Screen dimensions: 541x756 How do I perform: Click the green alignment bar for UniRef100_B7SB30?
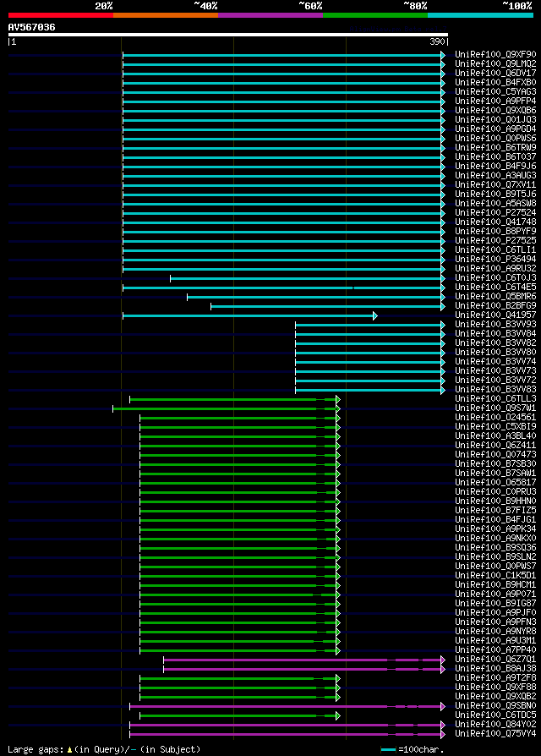[240, 465]
